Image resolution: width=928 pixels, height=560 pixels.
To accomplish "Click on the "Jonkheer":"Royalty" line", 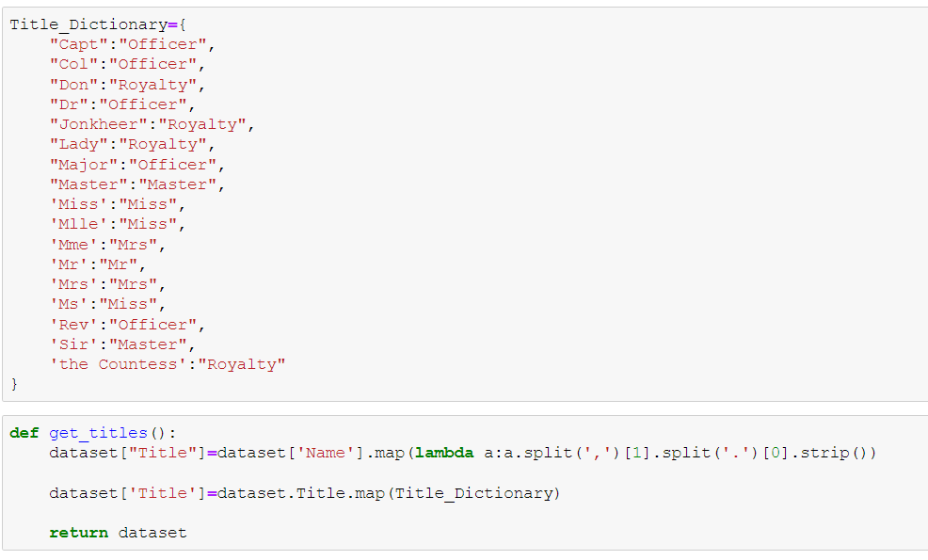I will tap(152, 124).
